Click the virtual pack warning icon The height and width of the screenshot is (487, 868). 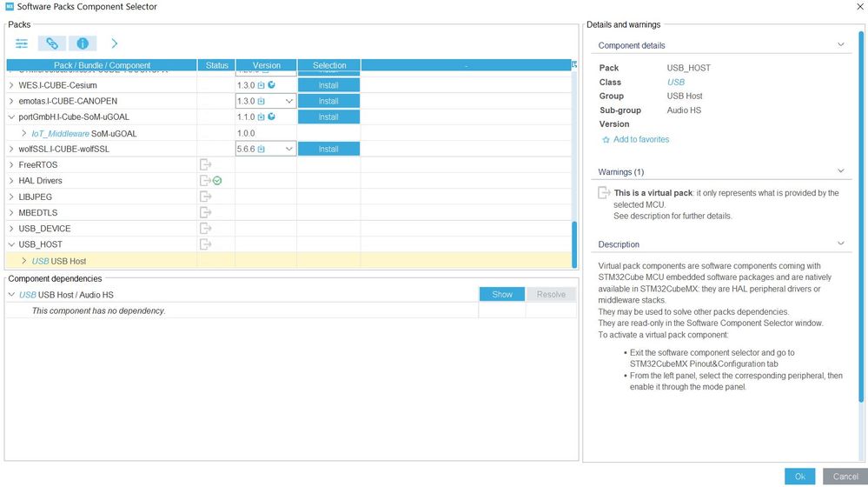(x=604, y=193)
